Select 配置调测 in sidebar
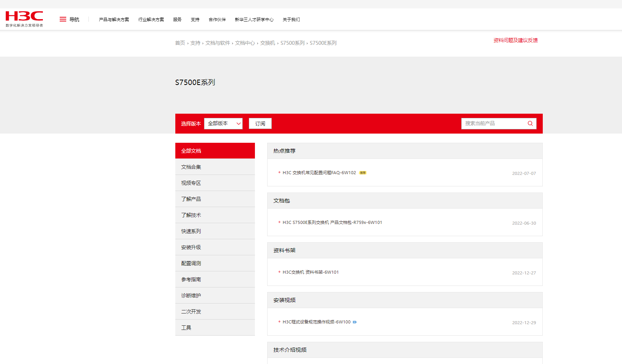 (215, 263)
